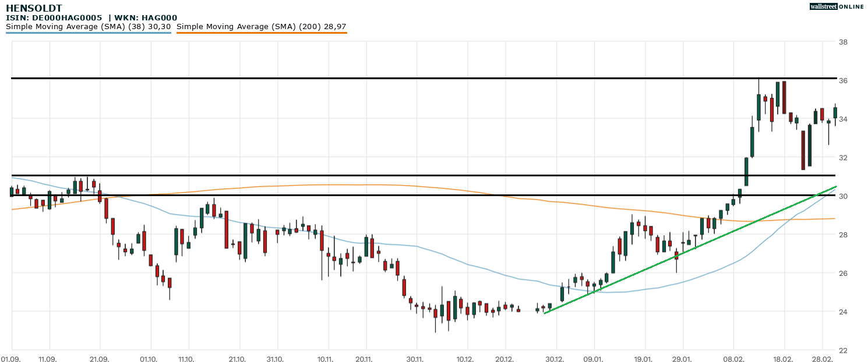Click the 38 price axis label

click(x=842, y=42)
